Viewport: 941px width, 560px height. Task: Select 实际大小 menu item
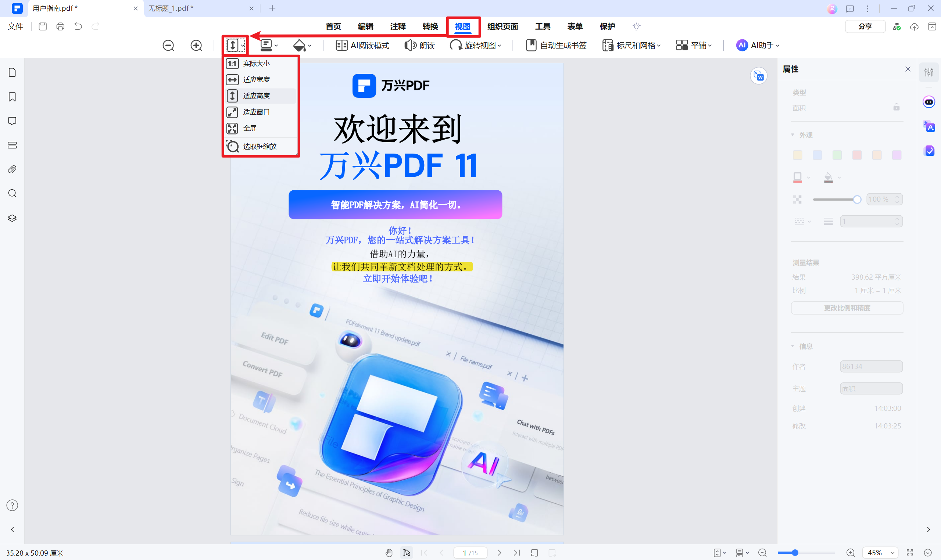(261, 64)
